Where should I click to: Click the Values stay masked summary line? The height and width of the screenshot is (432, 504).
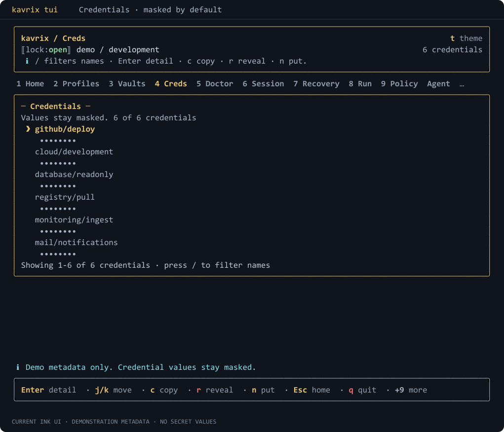pyautogui.click(x=109, y=118)
